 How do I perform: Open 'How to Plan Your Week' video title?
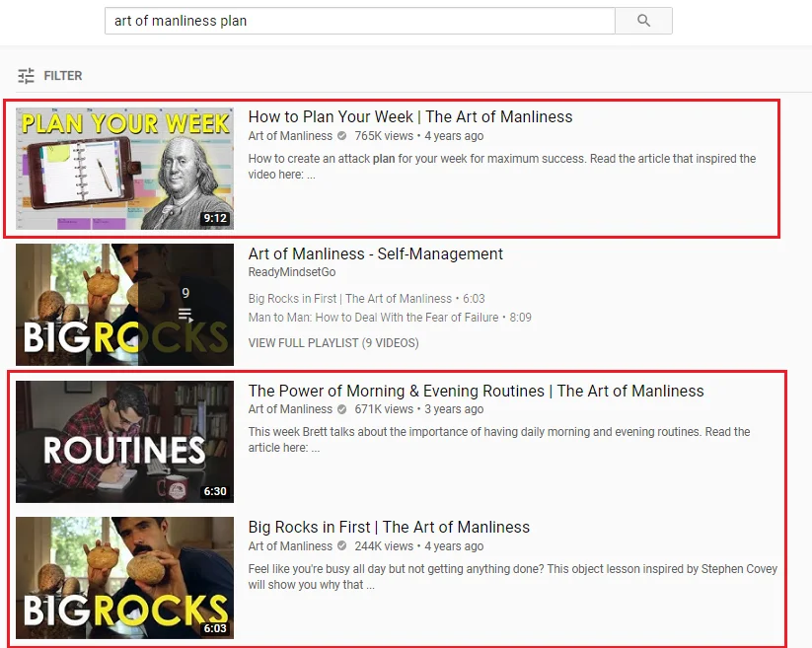(x=410, y=117)
